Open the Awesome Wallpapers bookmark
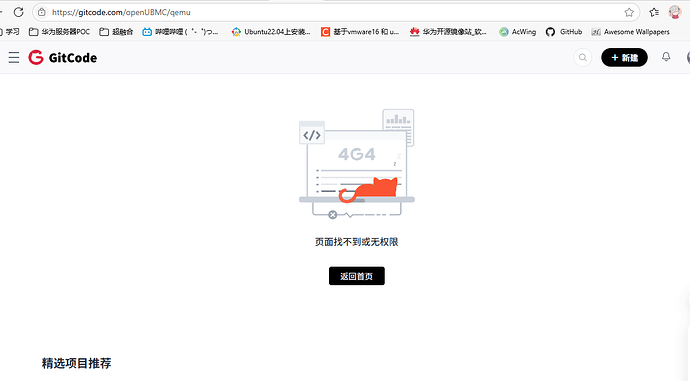Image resolution: width=690 pixels, height=381 pixels. 631,32
